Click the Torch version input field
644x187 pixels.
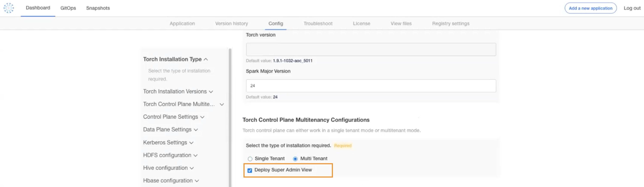point(371,50)
